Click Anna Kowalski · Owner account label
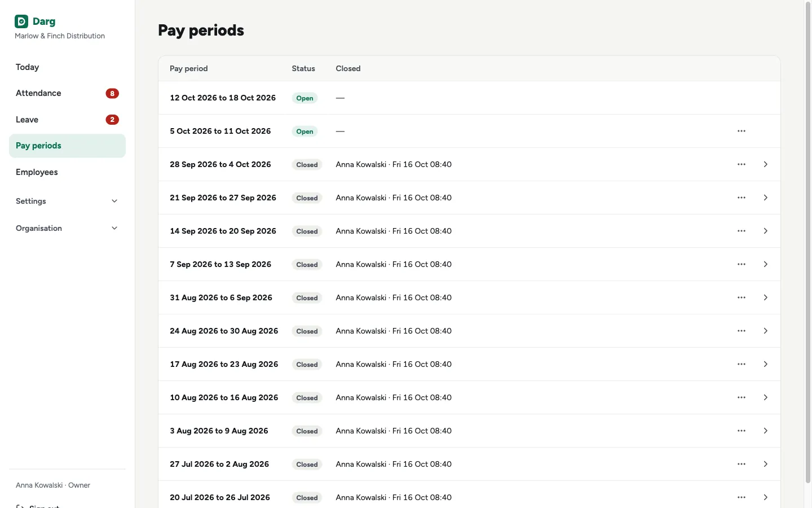 53,485
